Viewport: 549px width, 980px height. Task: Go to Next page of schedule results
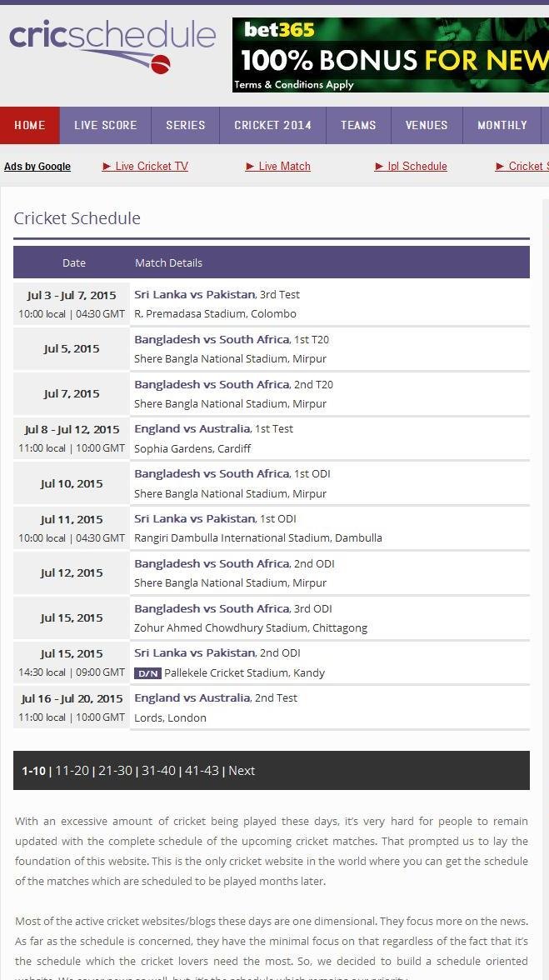(x=242, y=770)
